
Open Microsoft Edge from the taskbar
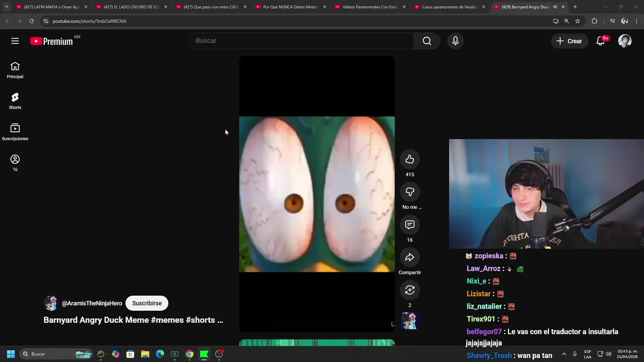click(x=160, y=354)
